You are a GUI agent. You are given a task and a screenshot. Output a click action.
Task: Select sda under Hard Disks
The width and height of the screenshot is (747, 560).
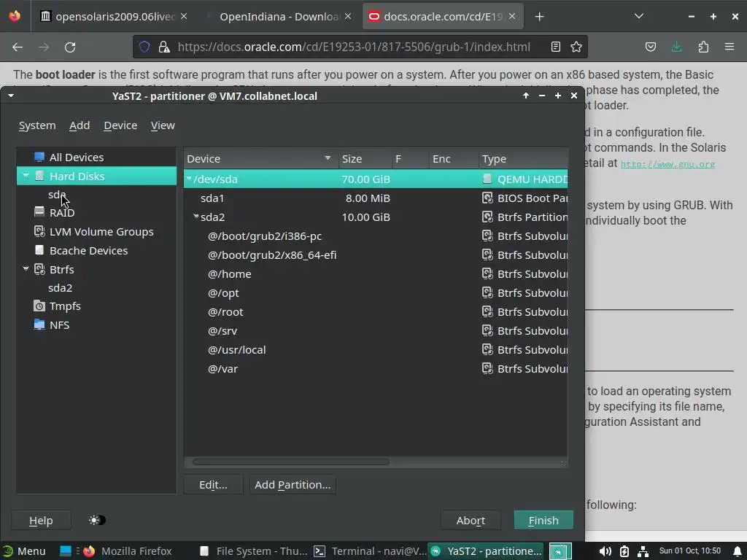point(57,194)
